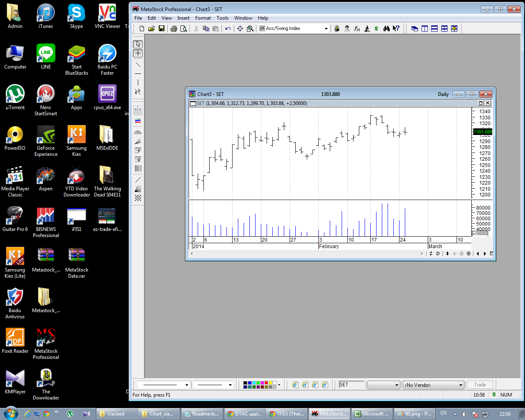This screenshot has width=525, height=420.
Task: Click the SET symbol input field
Action: pos(352,385)
